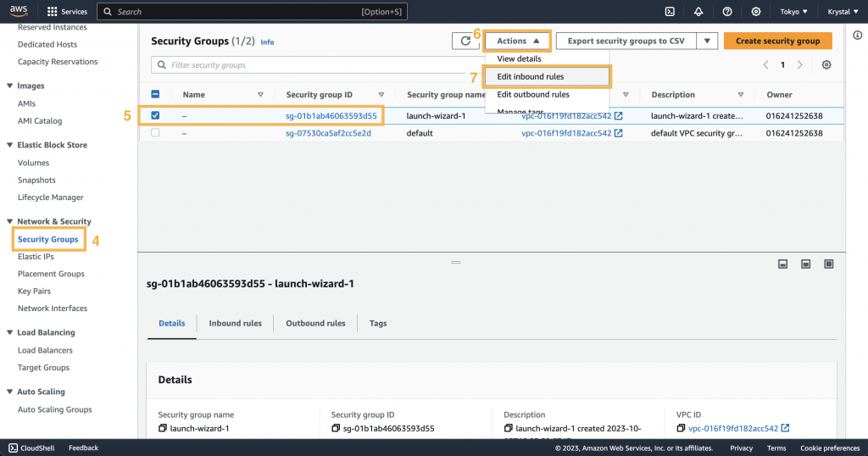Set details pane to minimized layout icon
The image size is (868, 456).
[x=782, y=264]
